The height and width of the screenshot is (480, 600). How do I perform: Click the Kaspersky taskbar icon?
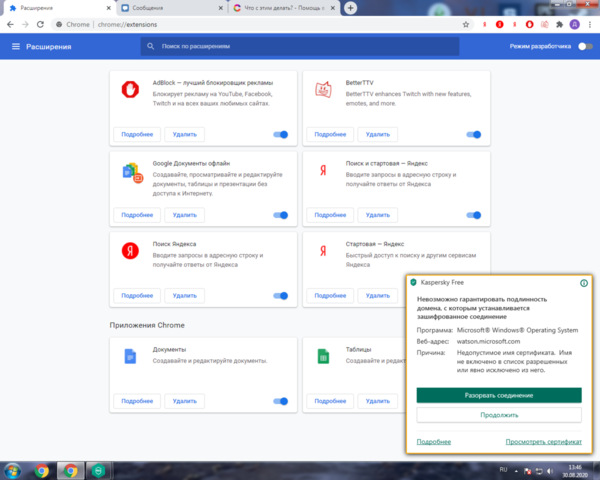click(98, 470)
